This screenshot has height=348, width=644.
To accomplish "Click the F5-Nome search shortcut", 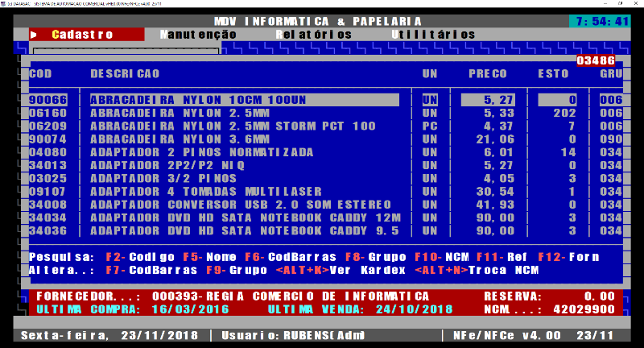I will (209, 257).
